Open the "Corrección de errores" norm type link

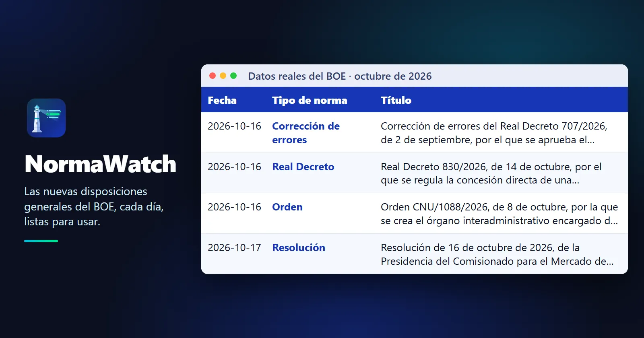[306, 133]
